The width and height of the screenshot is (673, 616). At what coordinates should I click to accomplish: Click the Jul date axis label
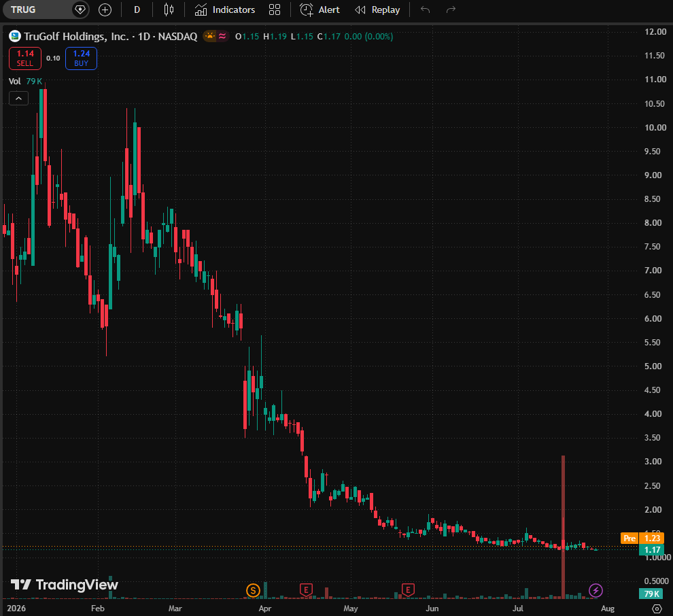pyautogui.click(x=517, y=609)
